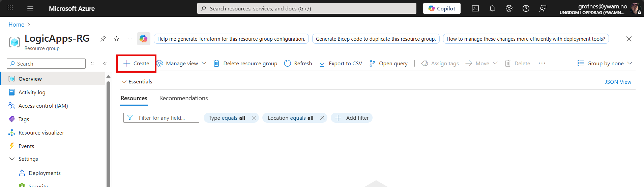Click the Refresh toolbar button
This screenshot has height=187, width=644.
(298, 63)
